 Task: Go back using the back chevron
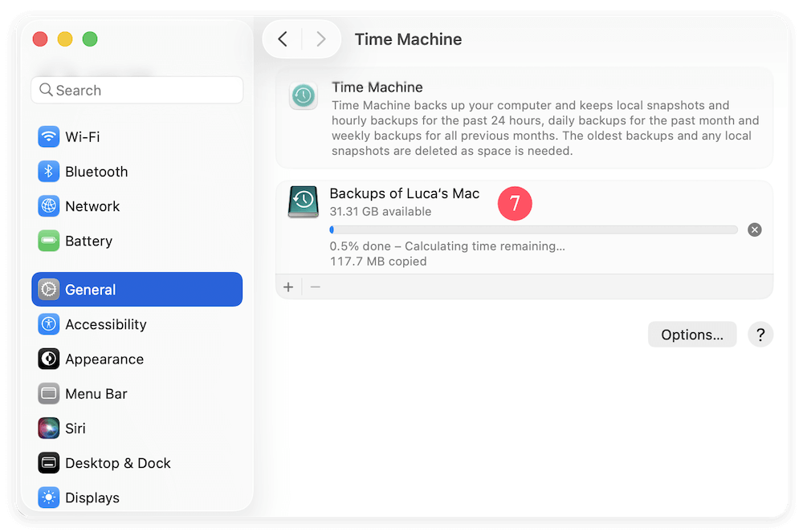click(x=283, y=39)
